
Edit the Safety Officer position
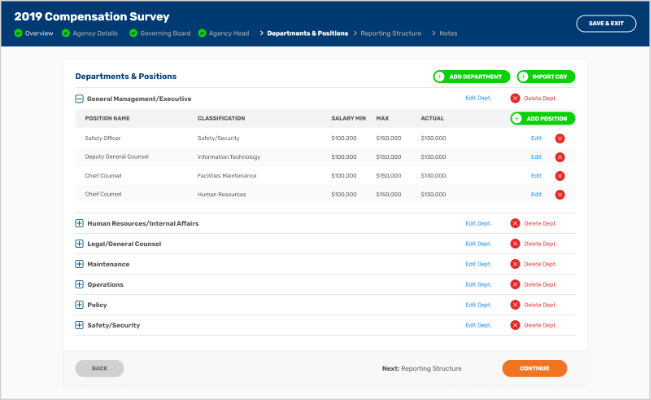click(536, 138)
